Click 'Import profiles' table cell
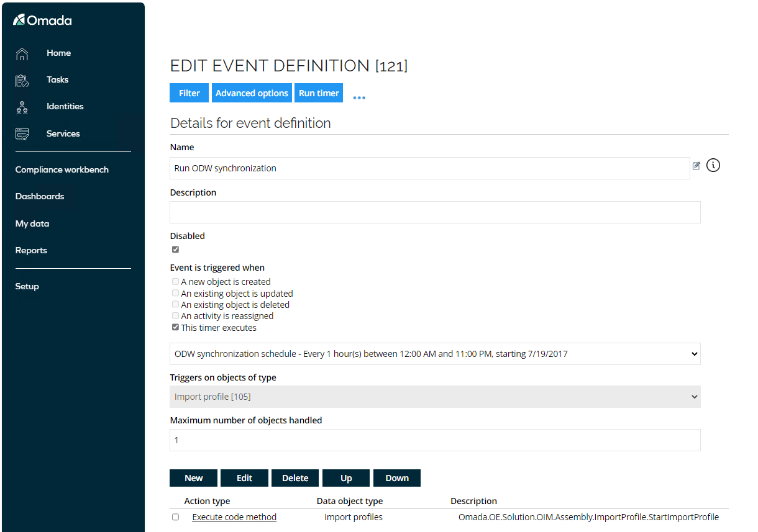 [354, 517]
